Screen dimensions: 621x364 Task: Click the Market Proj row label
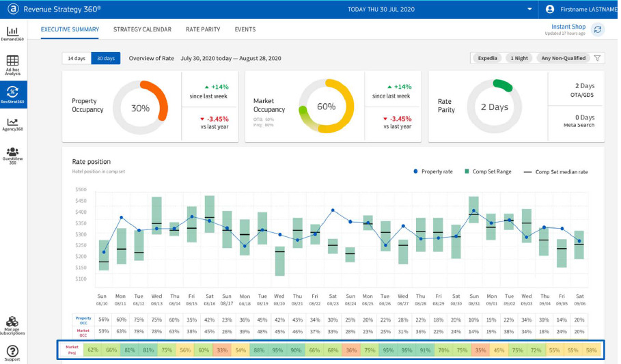[72, 350]
